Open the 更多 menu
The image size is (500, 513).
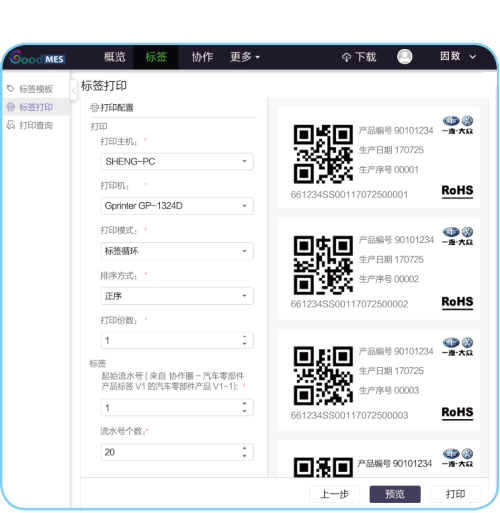pyautogui.click(x=245, y=57)
